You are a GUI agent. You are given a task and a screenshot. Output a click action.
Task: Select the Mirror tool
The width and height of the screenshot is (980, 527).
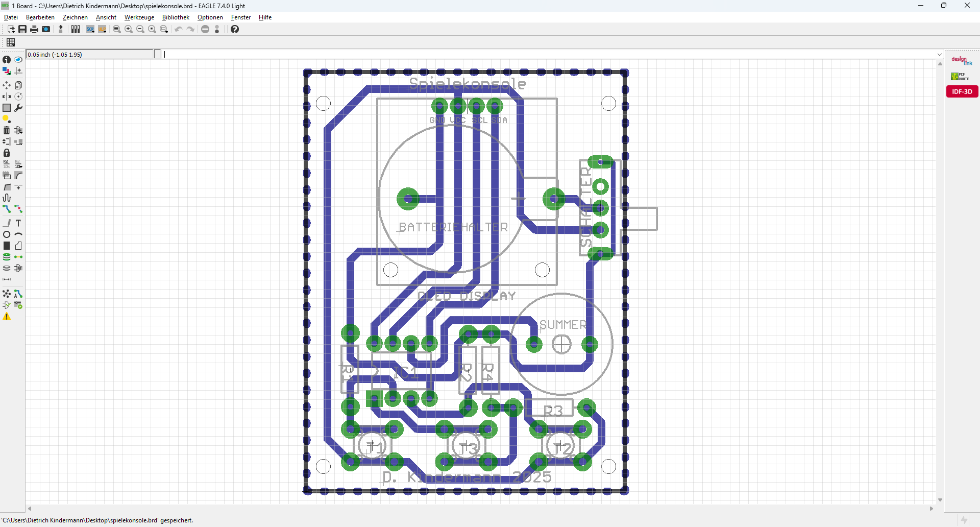pyautogui.click(x=7, y=97)
